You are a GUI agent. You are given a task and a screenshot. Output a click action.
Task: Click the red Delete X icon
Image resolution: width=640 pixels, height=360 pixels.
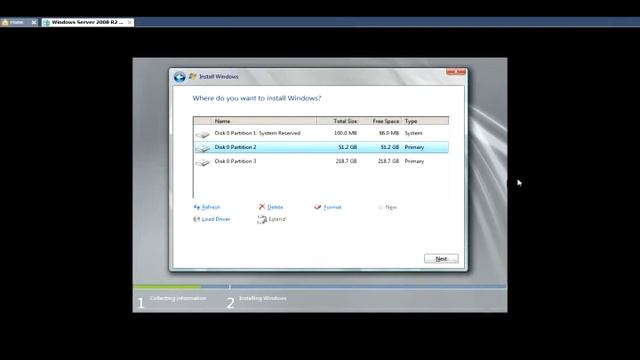tap(262, 207)
